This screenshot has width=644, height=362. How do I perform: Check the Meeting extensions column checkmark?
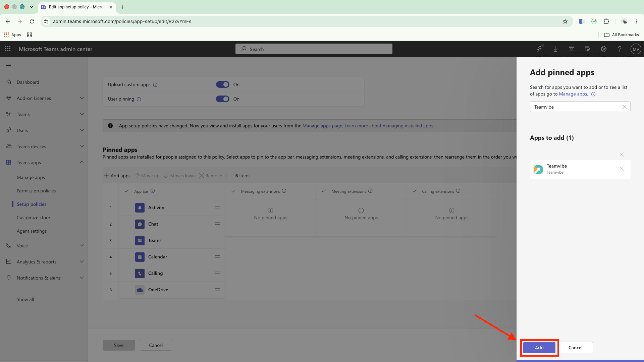coord(324,191)
